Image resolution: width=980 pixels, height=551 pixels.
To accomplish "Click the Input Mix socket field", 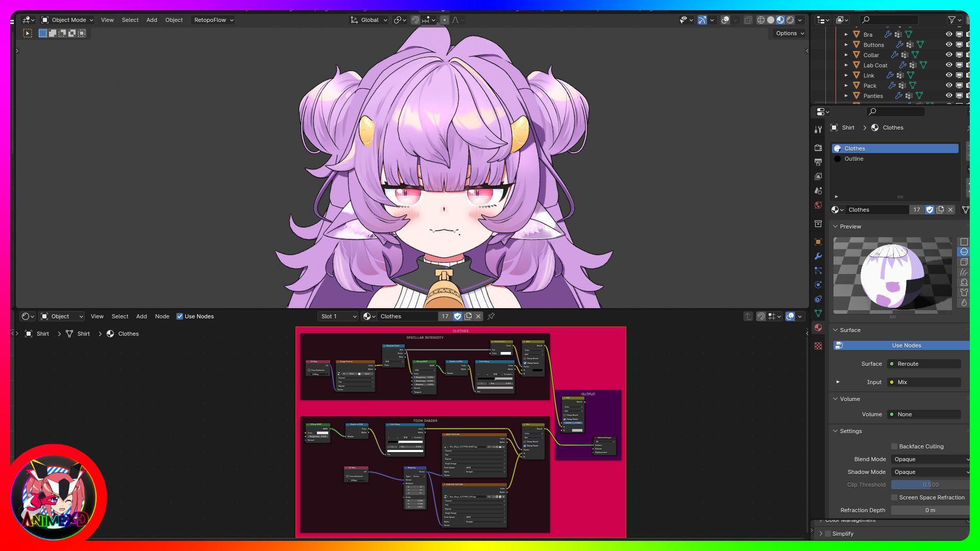I will click(924, 382).
